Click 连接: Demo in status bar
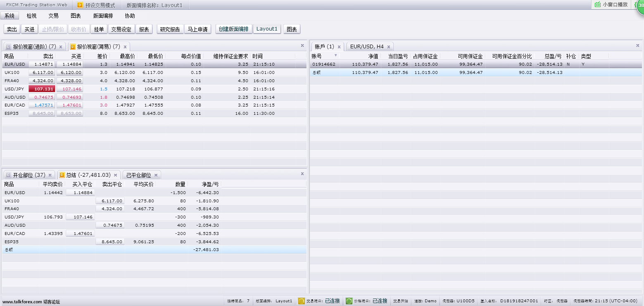 pos(425,301)
